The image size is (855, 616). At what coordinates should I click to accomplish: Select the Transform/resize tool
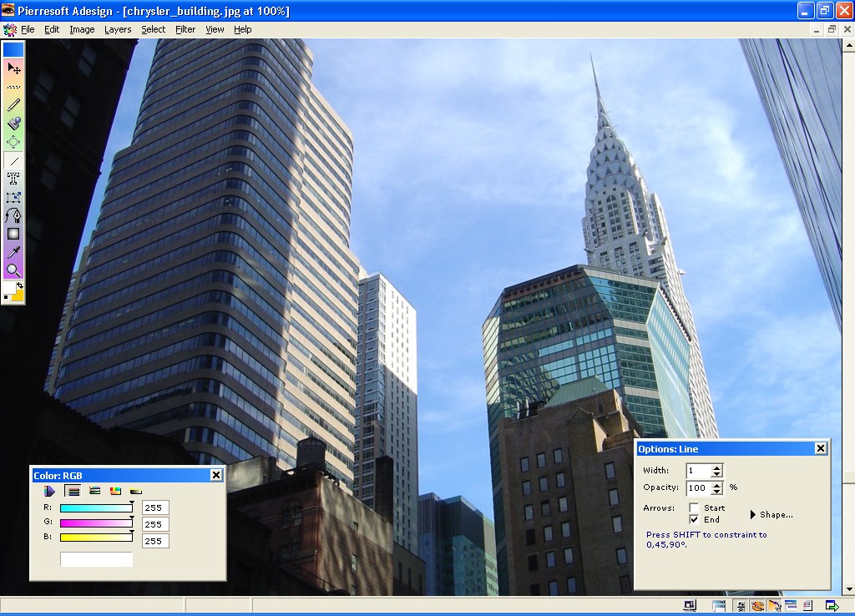tap(13, 197)
